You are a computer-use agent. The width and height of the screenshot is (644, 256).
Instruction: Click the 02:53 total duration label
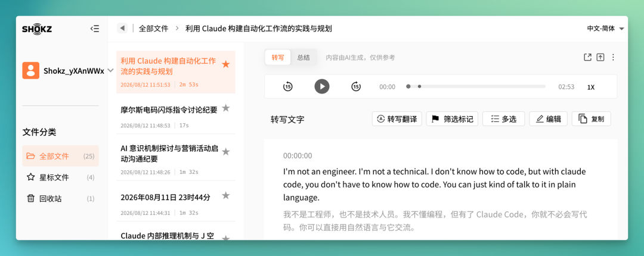tap(566, 87)
